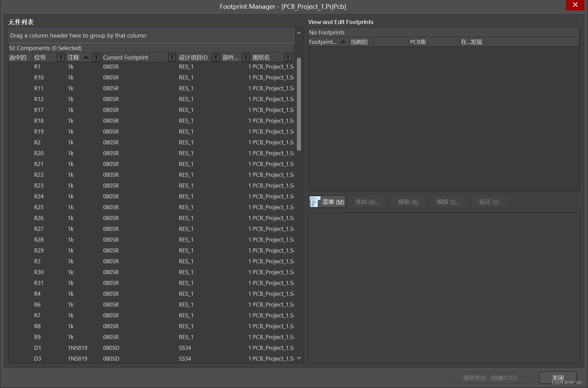Open filter for 图纸名 column
Screen dimensions: 588x388
point(288,57)
